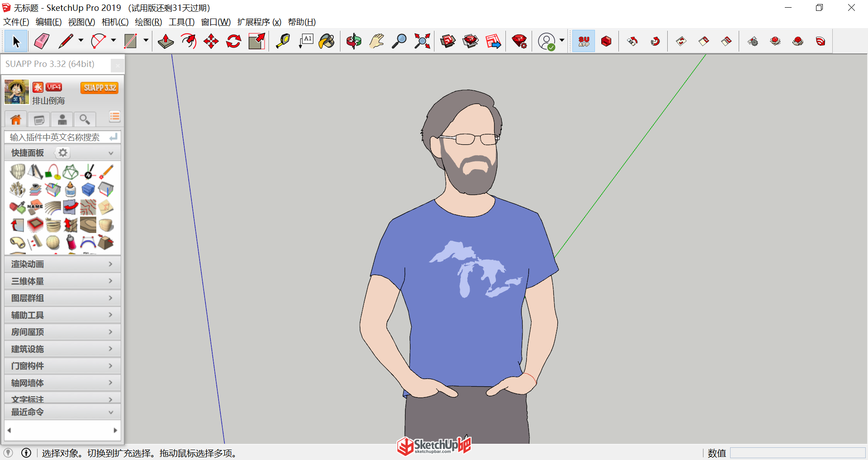This screenshot has height=460, width=868.
Task: Open the Rectangle tool dropdown arrow
Action: click(x=146, y=41)
